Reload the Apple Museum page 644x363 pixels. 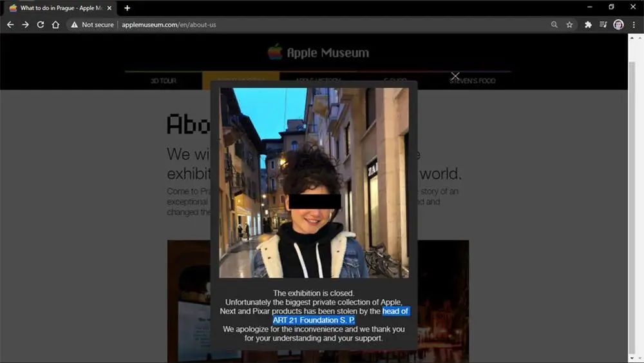[x=40, y=25]
